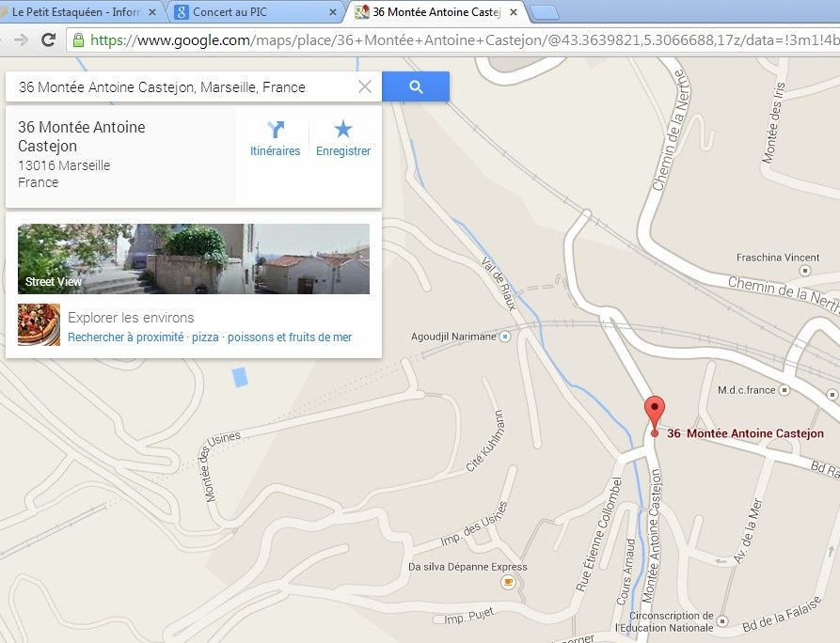
Task: Reload the page with browser refresh icon
Action: tap(49, 39)
